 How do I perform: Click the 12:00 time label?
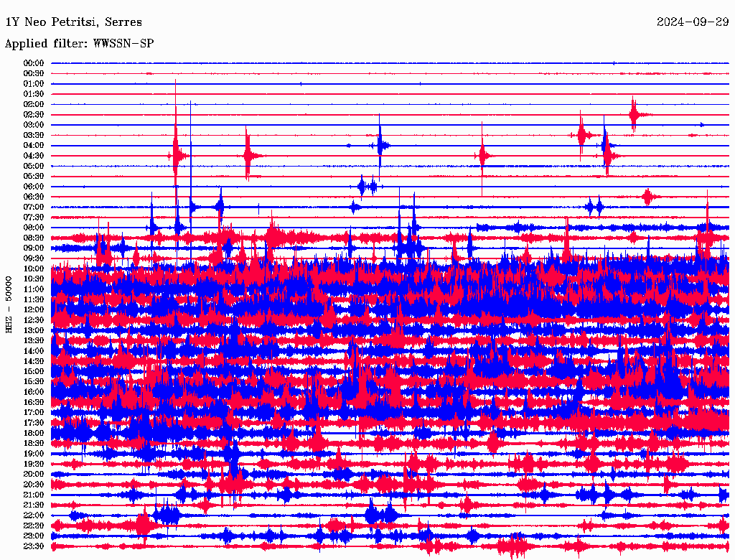pyautogui.click(x=34, y=310)
